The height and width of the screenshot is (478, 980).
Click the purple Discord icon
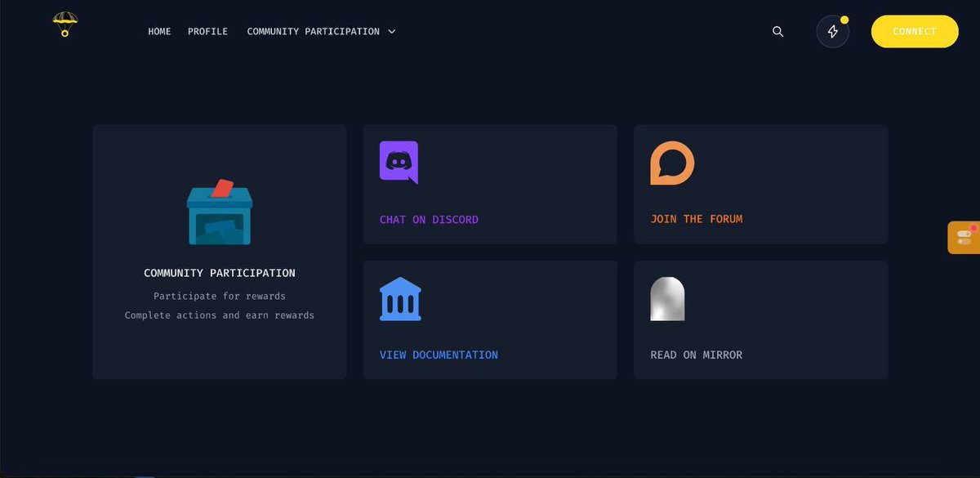tap(398, 162)
